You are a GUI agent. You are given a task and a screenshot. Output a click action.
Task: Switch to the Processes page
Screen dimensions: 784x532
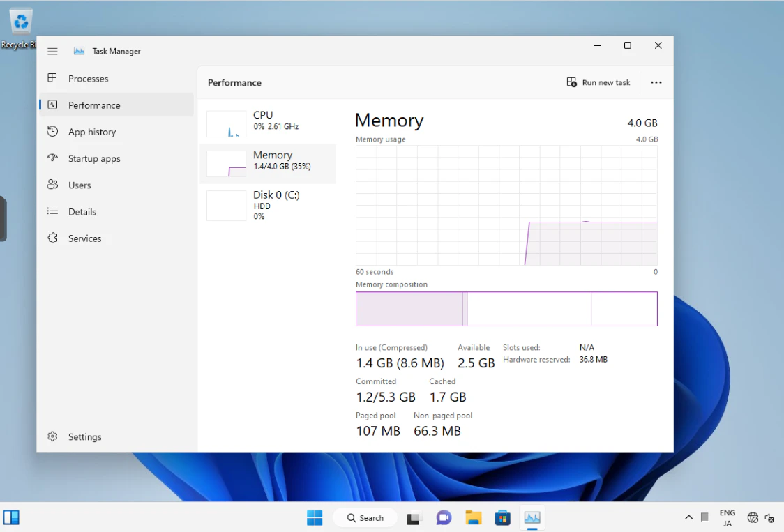[x=116, y=79]
